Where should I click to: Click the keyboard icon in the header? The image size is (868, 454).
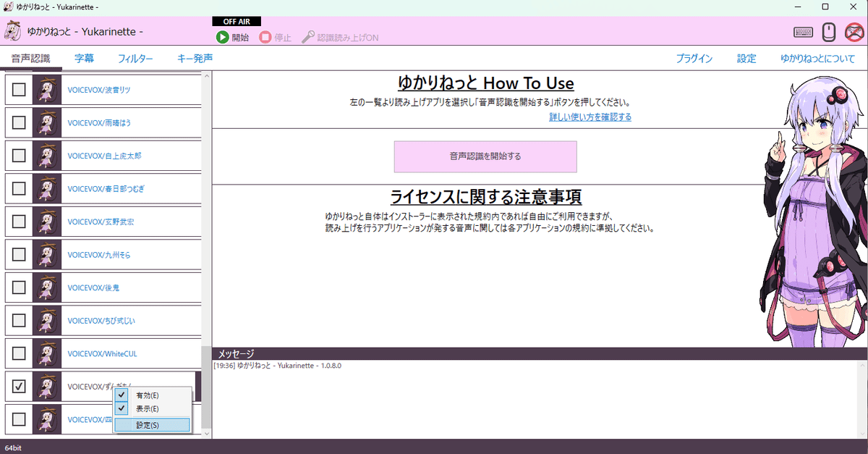coord(802,32)
